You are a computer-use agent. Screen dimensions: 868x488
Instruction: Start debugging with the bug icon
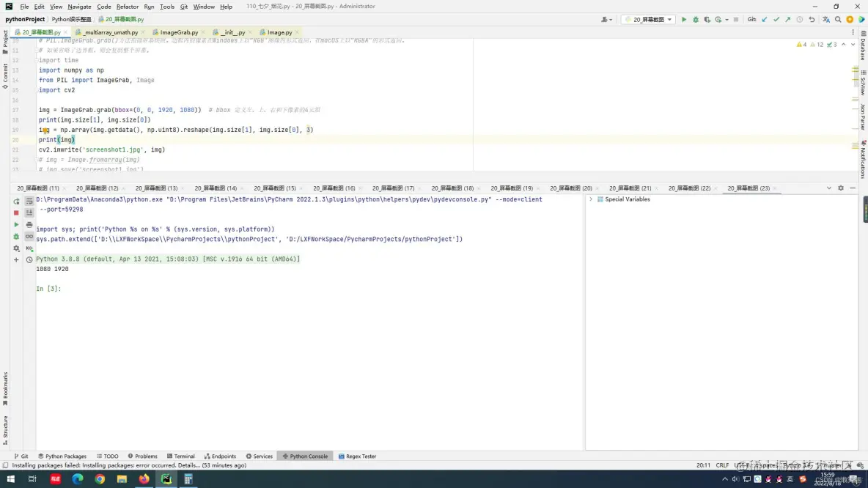(694, 18)
